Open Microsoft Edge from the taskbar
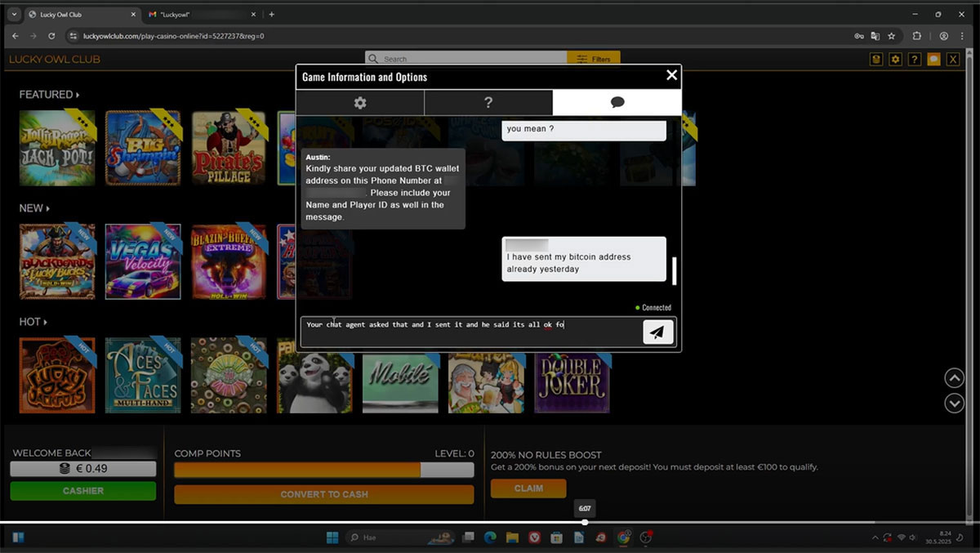This screenshot has height=553, width=980. click(x=490, y=537)
